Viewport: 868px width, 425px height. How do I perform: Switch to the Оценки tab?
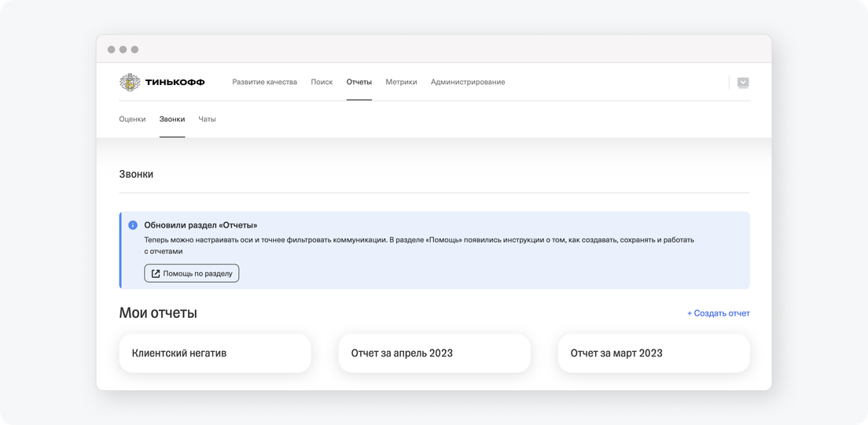pos(132,119)
